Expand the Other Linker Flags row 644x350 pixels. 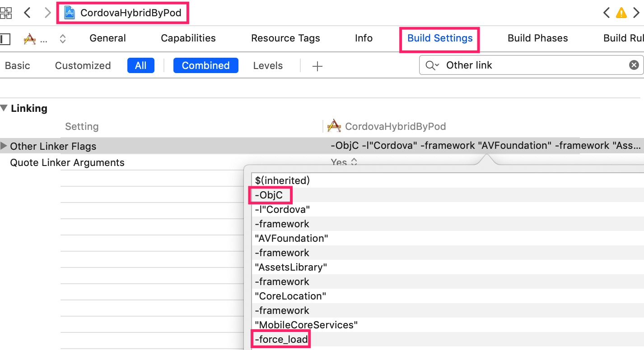point(4,146)
